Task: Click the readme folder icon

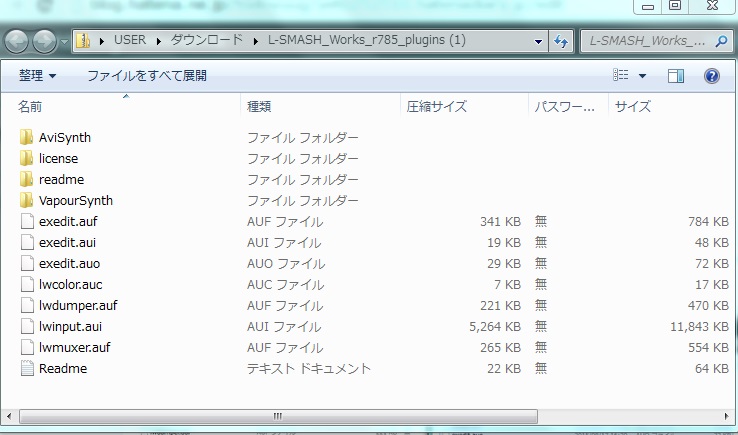Action: click(x=27, y=179)
